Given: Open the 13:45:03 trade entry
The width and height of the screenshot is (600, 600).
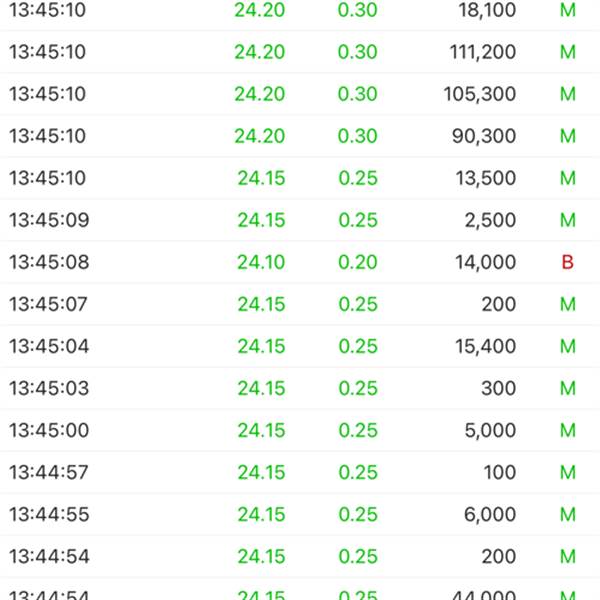Looking at the screenshot, I should tap(300, 388).
